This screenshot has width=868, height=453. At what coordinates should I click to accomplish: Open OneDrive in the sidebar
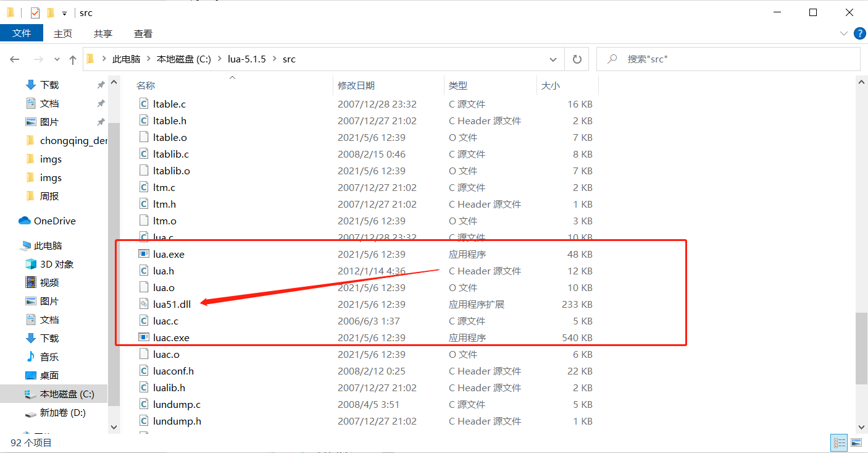(53, 221)
